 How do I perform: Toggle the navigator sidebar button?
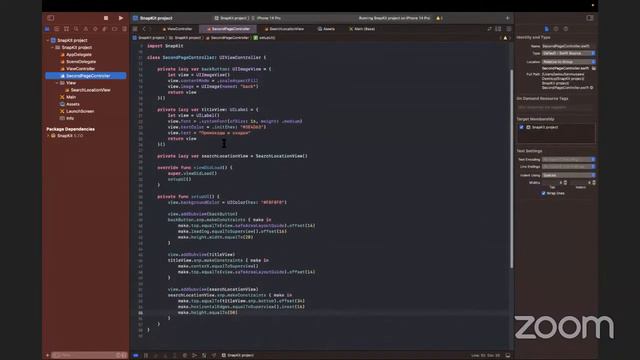click(x=51, y=18)
